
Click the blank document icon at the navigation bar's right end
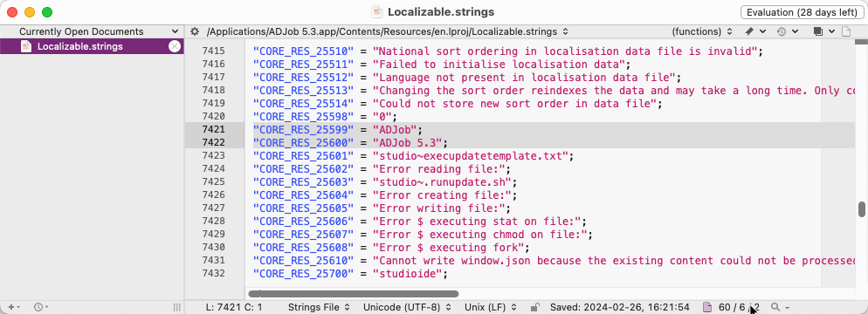(845, 31)
